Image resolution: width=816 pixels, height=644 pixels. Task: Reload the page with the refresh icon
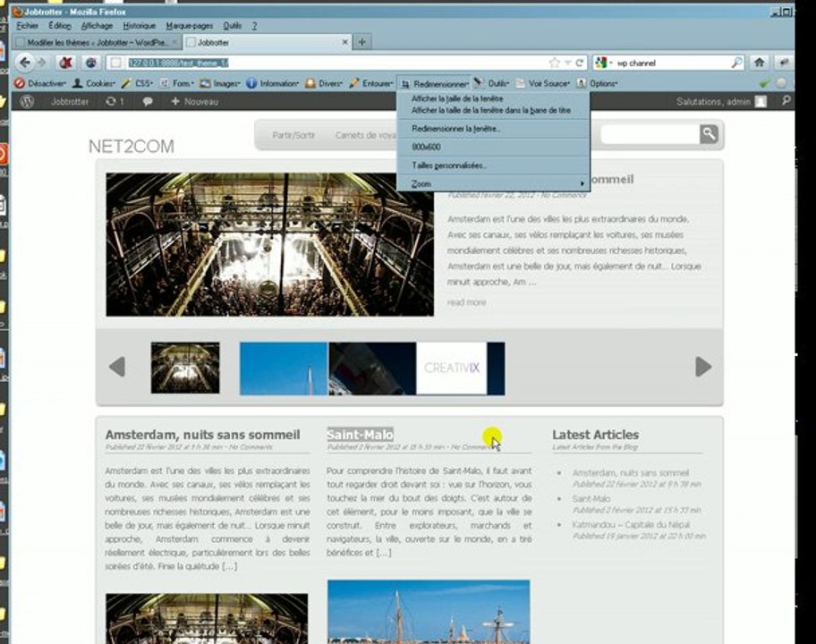click(579, 63)
